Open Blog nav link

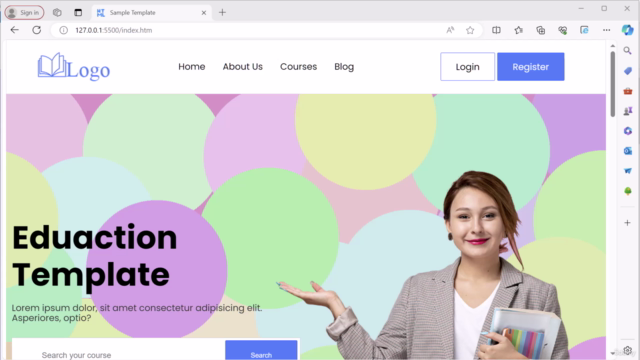[344, 67]
